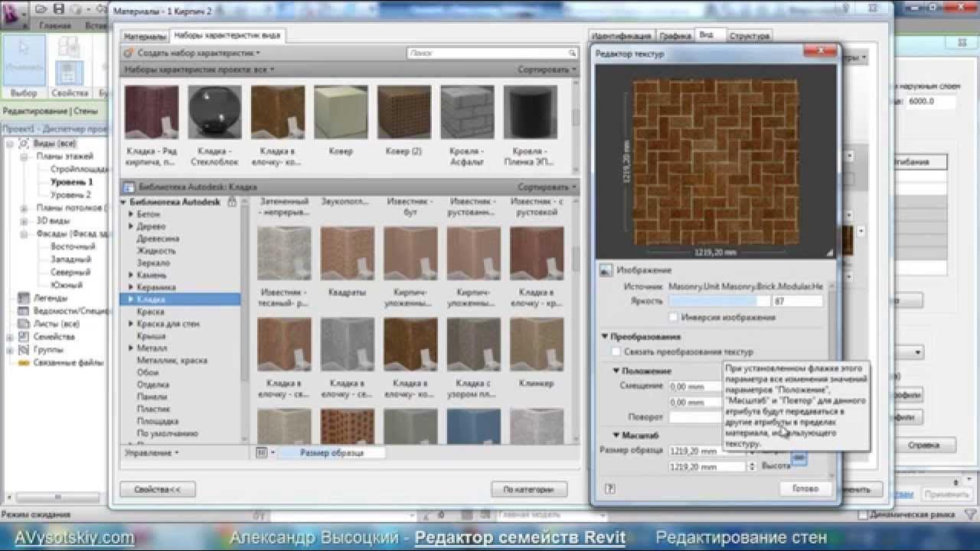
Task: Open the Графика tab
Action: click(675, 36)
